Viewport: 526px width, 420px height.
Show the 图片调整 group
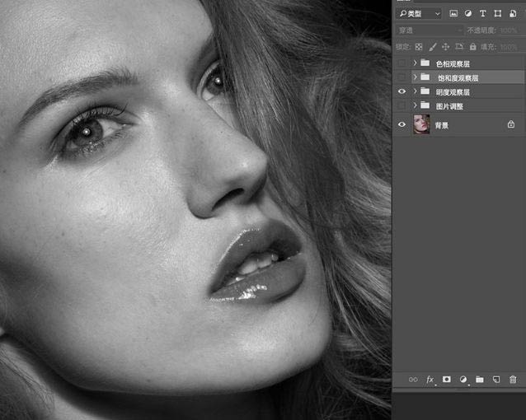click(x=402, y=106)
